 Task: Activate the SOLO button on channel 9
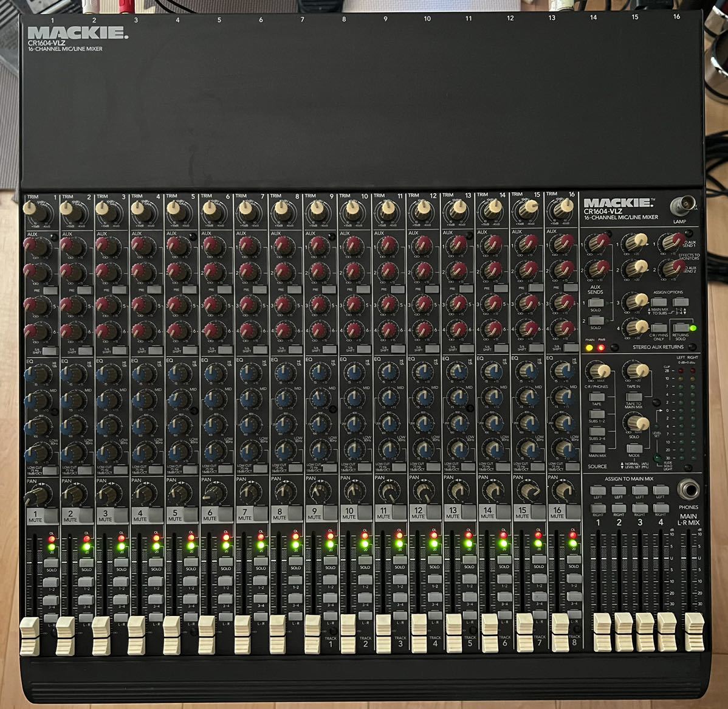330,561
